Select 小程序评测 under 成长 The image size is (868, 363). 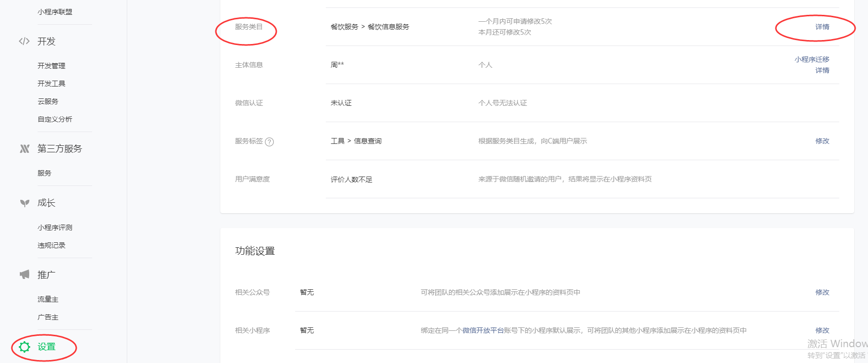point(55,227)
